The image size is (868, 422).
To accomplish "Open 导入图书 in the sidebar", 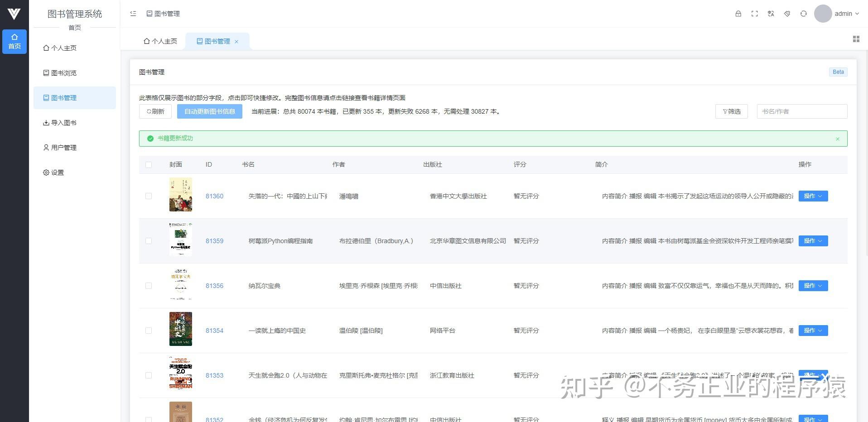I will click(64, 123).
